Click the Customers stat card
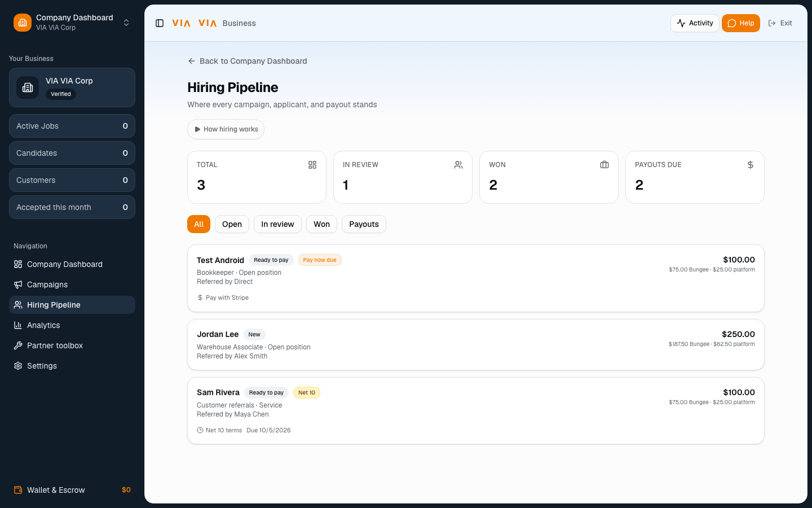 point(72,180)
